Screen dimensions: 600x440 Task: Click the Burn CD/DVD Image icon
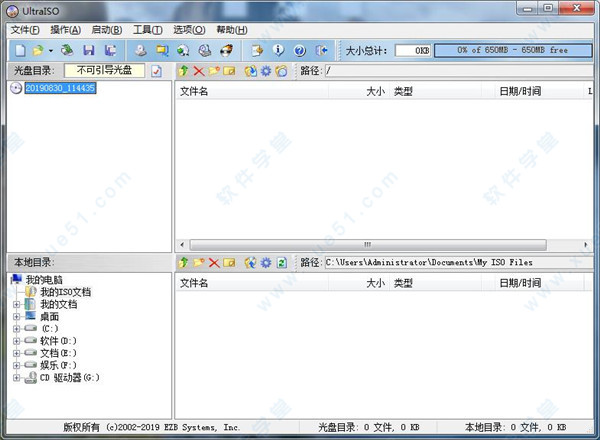pos(227,51)
